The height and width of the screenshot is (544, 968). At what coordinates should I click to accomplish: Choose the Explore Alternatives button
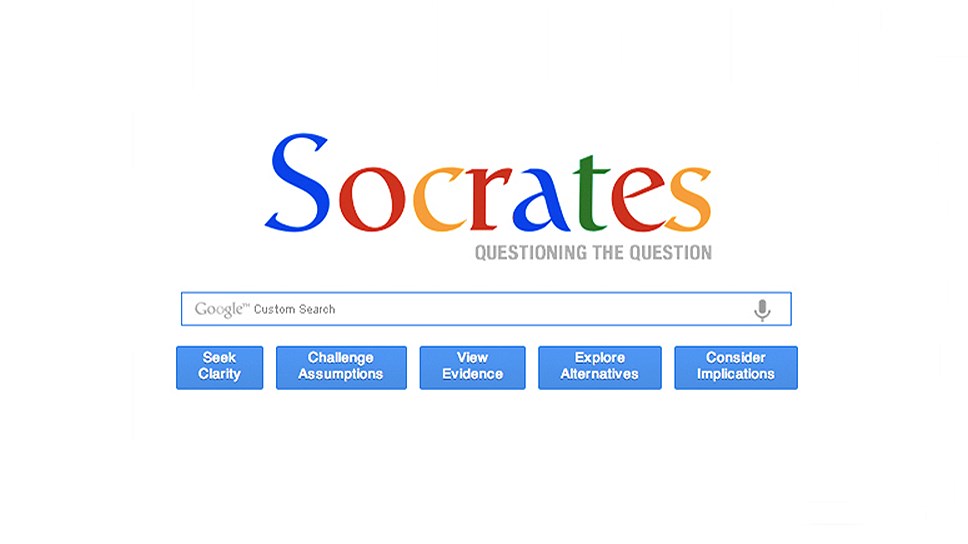599,367
